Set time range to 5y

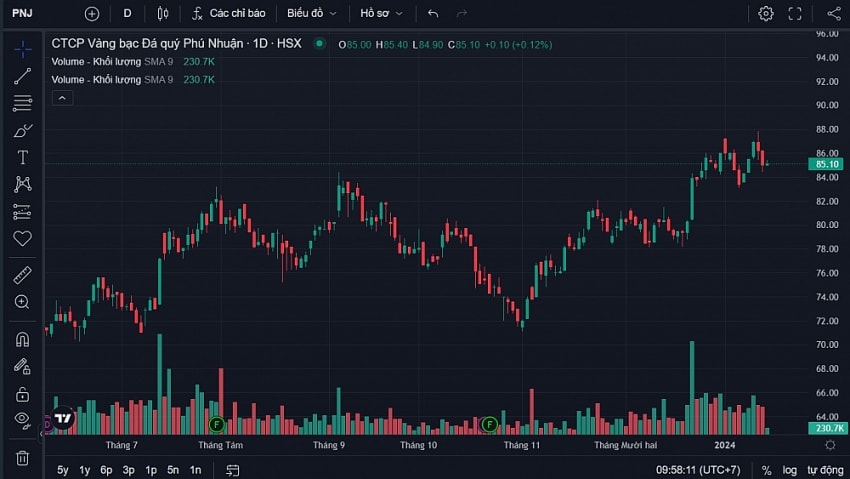click(x=63, y=470)
